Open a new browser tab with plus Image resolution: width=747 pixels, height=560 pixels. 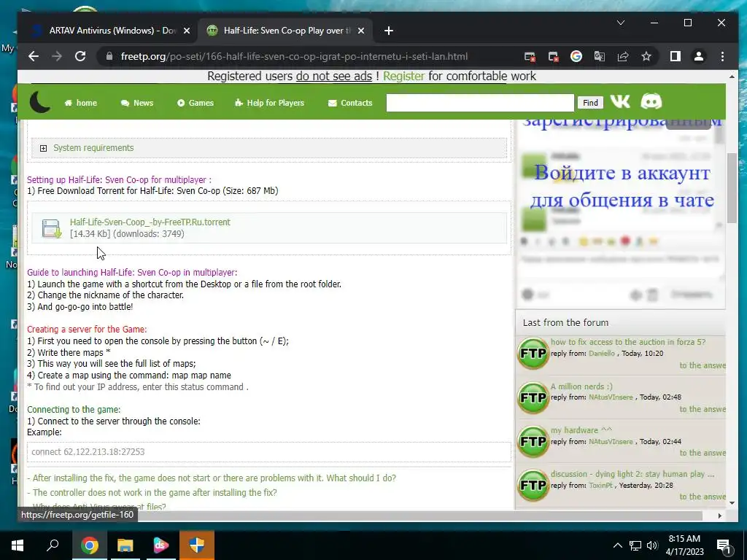pyautogui.click(x=389, y=31)
